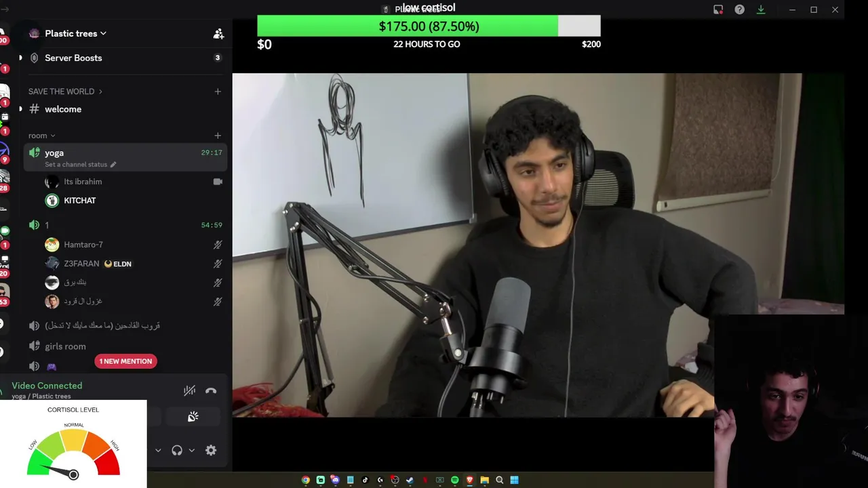
Task: Create channel in SAVE THE WORLD with plus
Action: click(218, 91)
